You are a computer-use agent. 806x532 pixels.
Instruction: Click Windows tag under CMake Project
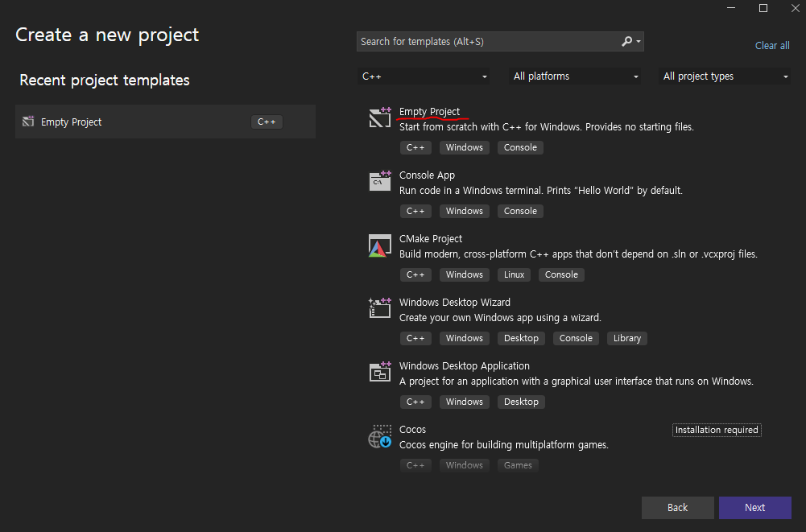(464, 274)
